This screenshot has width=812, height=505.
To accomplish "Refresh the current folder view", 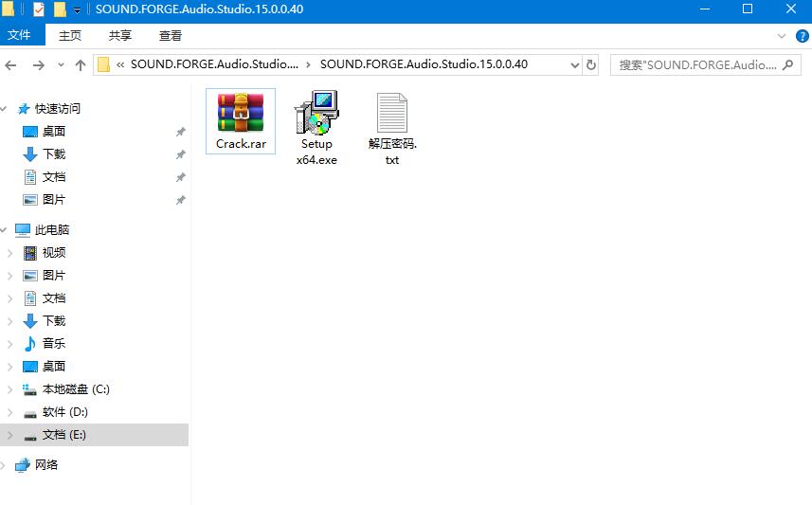I will click(591, 65).
